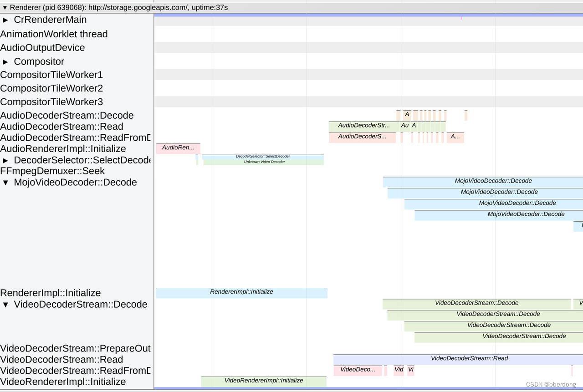The width and height of the screenshot is (583, 392).
Task: Select the AudioDecoderStream::ReadFromD track label
Action: point(75,137)
